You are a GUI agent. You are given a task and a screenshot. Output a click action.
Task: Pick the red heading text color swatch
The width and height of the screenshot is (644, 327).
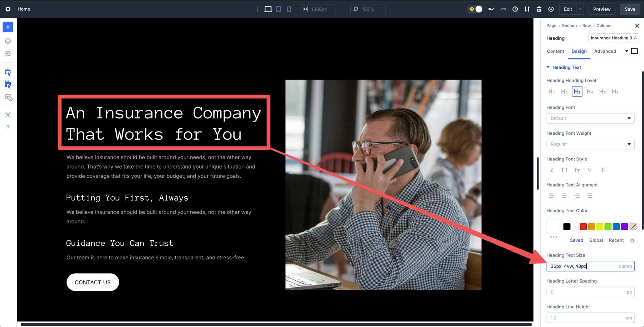(x=583, y=226)
